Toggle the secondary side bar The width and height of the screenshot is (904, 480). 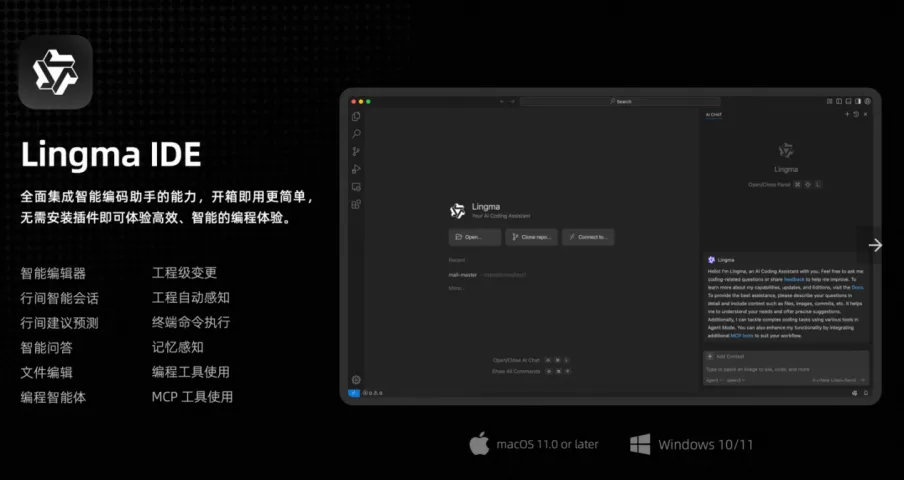point(858,101)
